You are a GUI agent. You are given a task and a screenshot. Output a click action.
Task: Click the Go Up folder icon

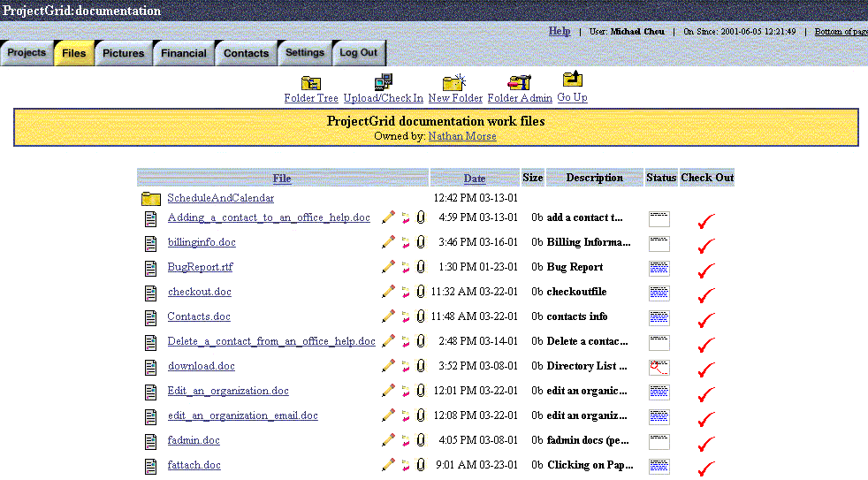[x=573, y=80]
